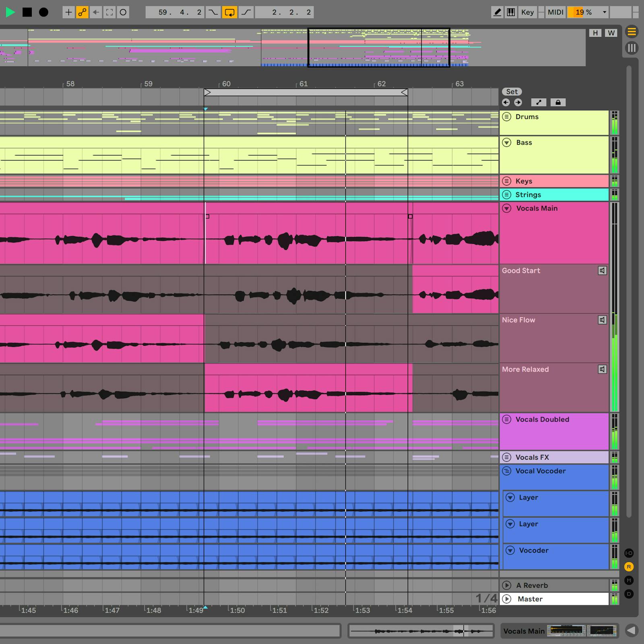Click the previous locator arrow button
The height and width of the screenshot is (644, 644).
(x=506, y=102)
